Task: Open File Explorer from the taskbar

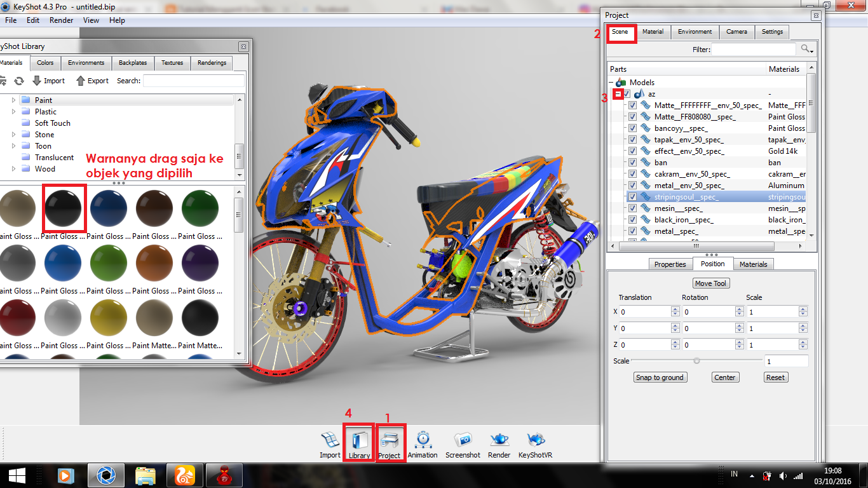Action: 146,475
